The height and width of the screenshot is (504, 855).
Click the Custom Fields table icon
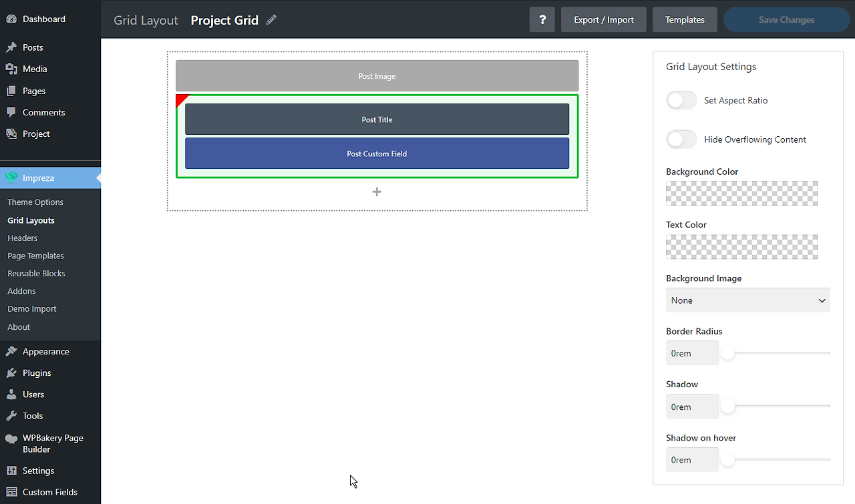(x=11, y=492)
